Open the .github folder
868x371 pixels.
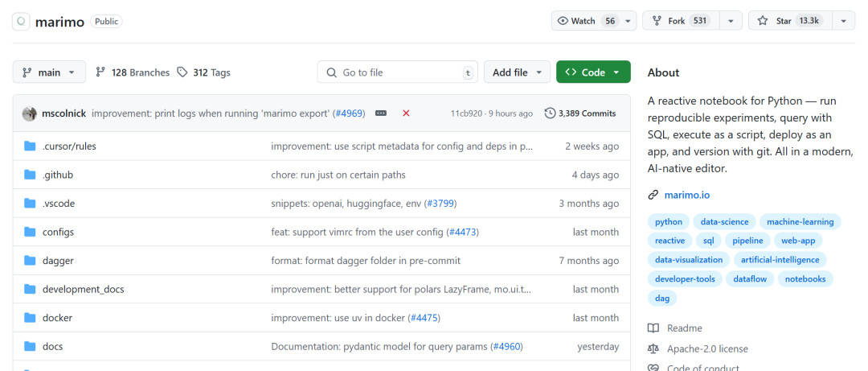(58, 175)
